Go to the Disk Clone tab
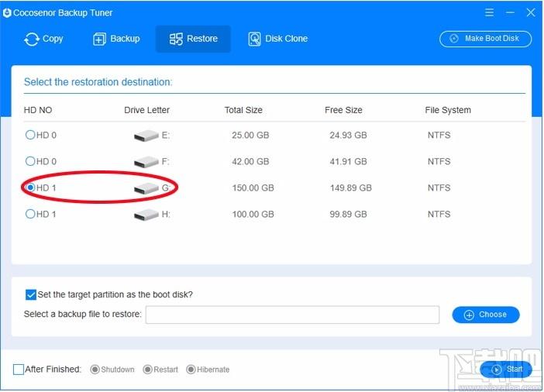 (x=278, y=39)
